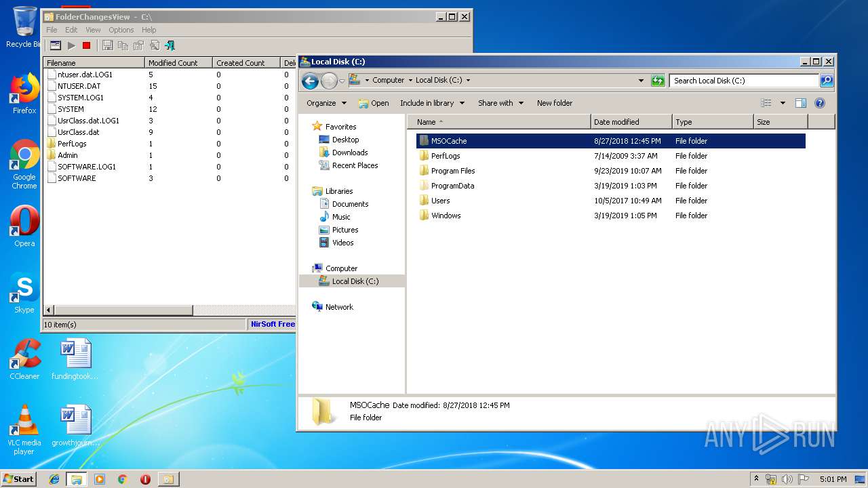The width and height of the screenshot is (868, 488).
Task: Open Downloads in Favorites
Action: pyautogui.click(x=350, y=152)
